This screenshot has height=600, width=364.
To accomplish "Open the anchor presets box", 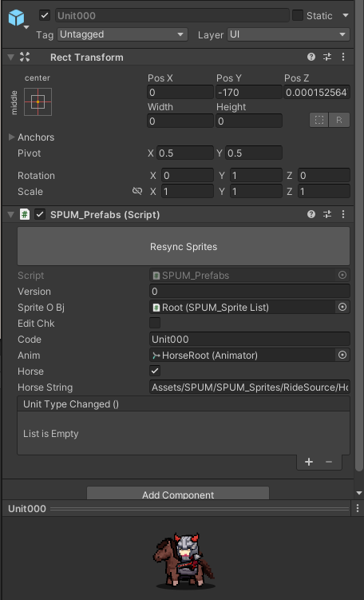I will point(38,101).
